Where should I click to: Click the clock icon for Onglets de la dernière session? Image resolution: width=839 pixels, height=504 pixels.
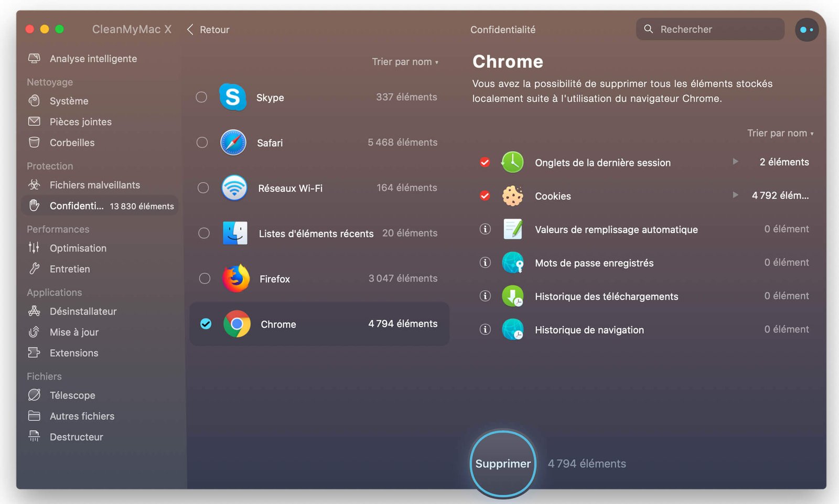512,162
